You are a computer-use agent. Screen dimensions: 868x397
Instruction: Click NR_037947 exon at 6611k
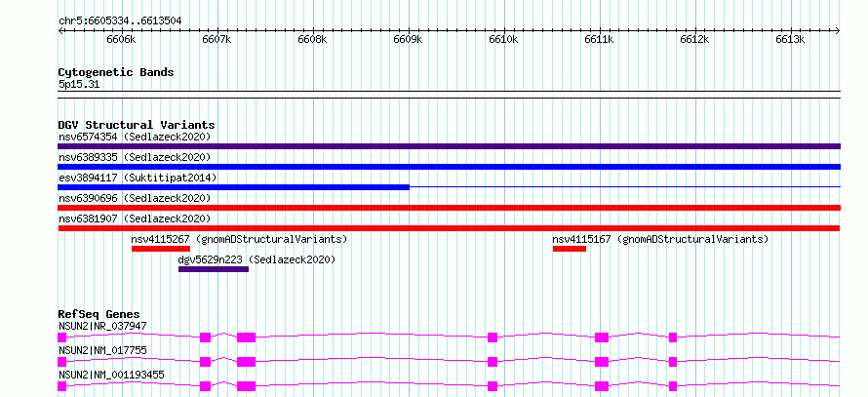coord(602,337)
